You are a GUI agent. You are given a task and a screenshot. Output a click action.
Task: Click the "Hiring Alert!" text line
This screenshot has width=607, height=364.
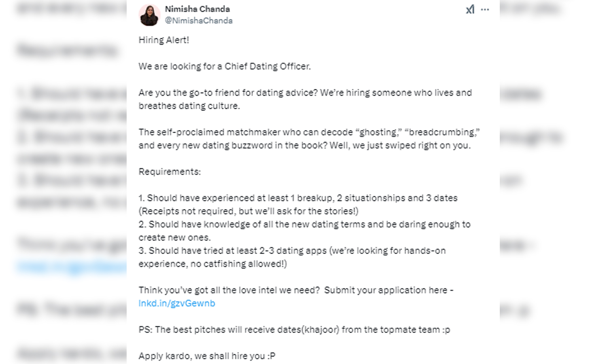164,40
